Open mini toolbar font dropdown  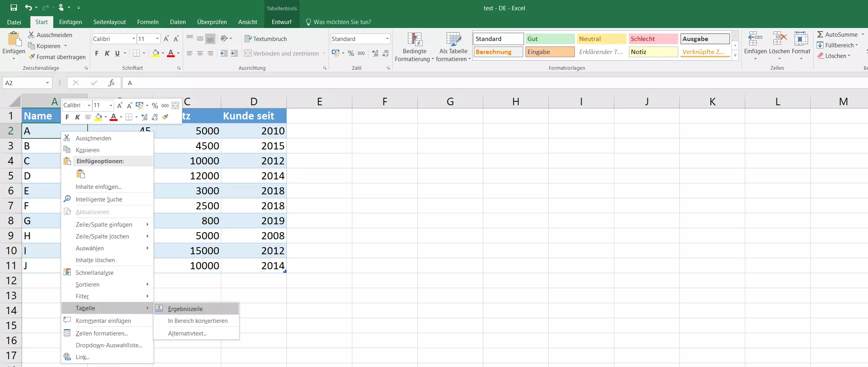pyautogui.click(x=89, y=105)
